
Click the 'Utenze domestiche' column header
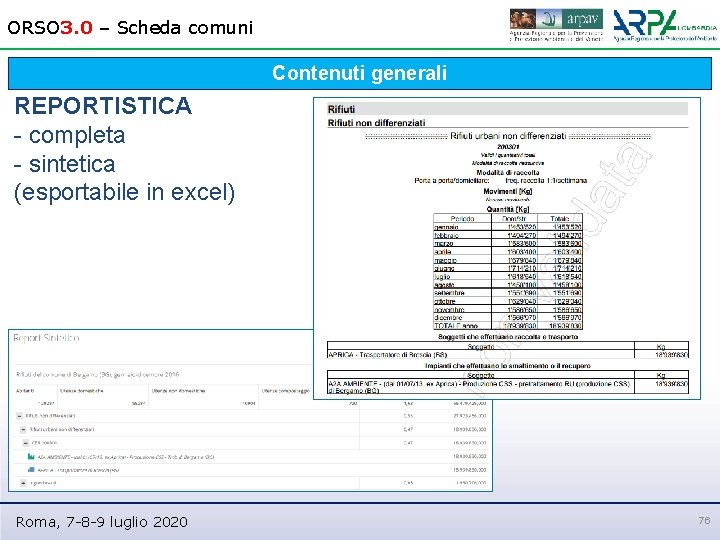coord(82,391)
